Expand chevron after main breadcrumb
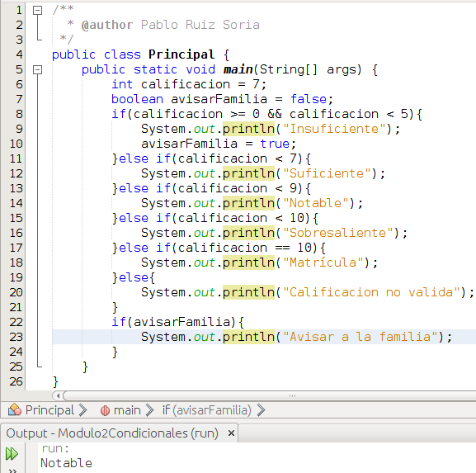 (x=149, y=410)
